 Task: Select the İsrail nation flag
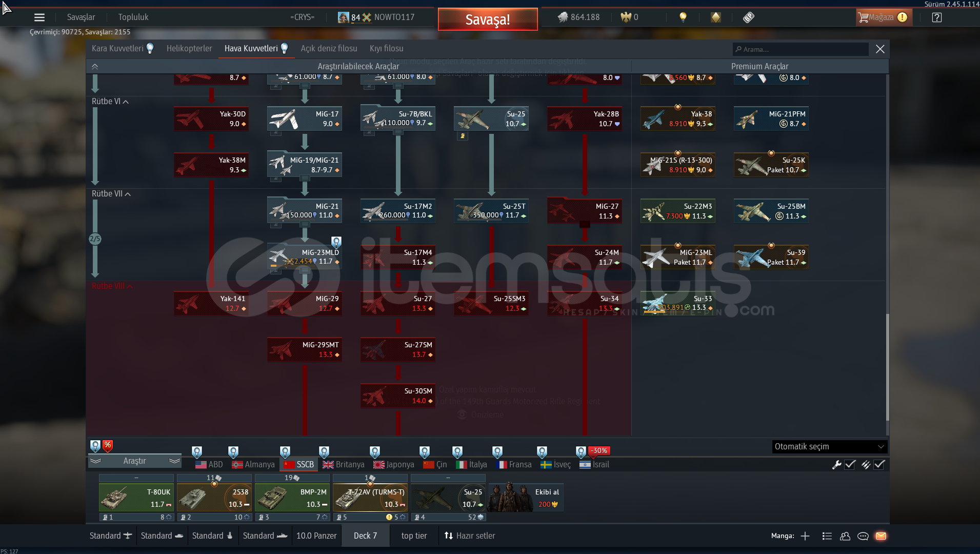[594, 464]
